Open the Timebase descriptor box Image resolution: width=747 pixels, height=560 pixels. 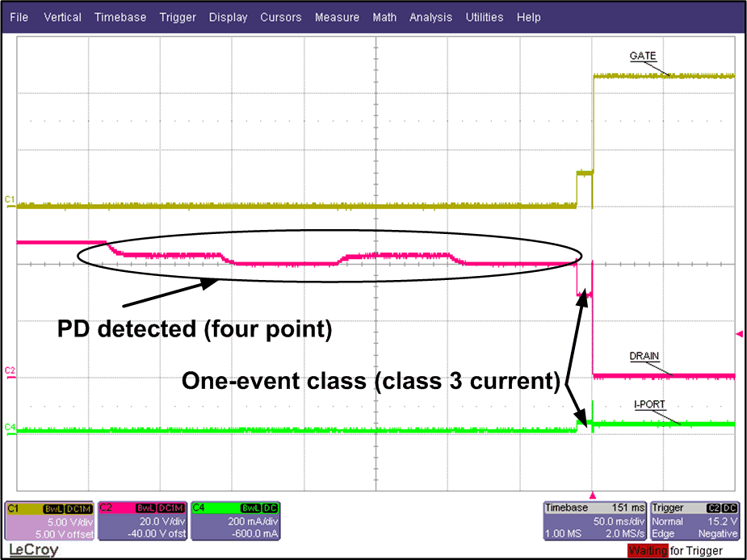596,520
